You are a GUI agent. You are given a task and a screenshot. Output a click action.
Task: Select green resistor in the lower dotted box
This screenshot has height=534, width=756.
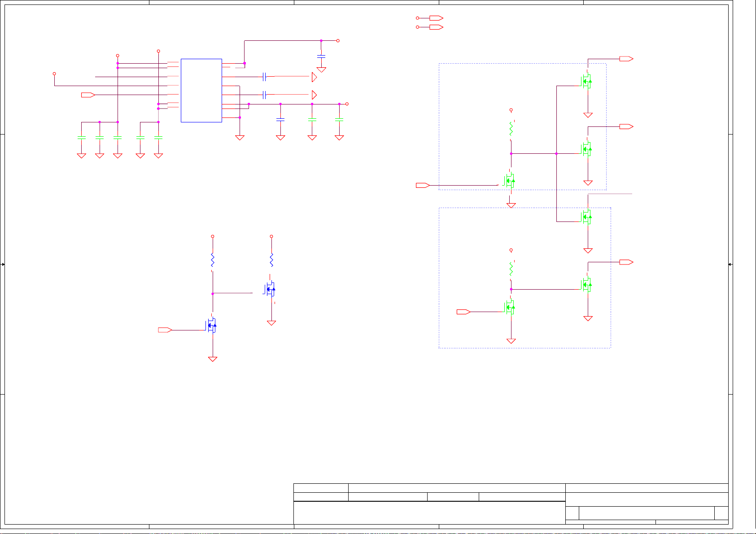pos(511,269)
